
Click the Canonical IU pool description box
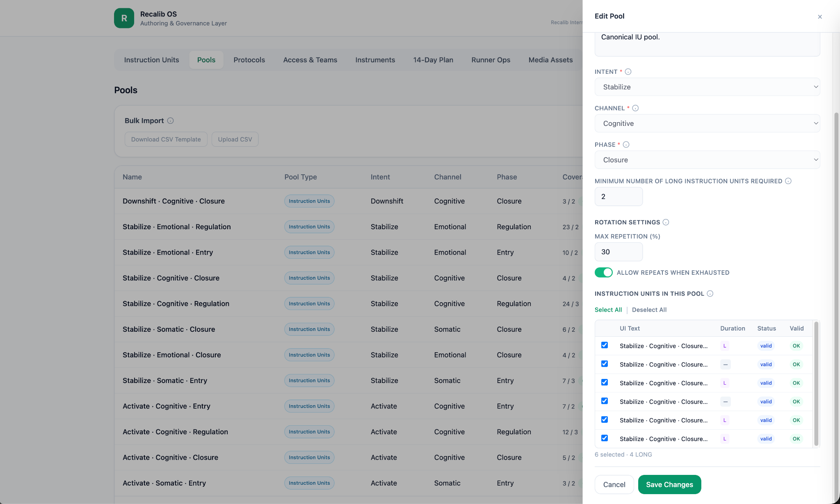tap(707, 43)
